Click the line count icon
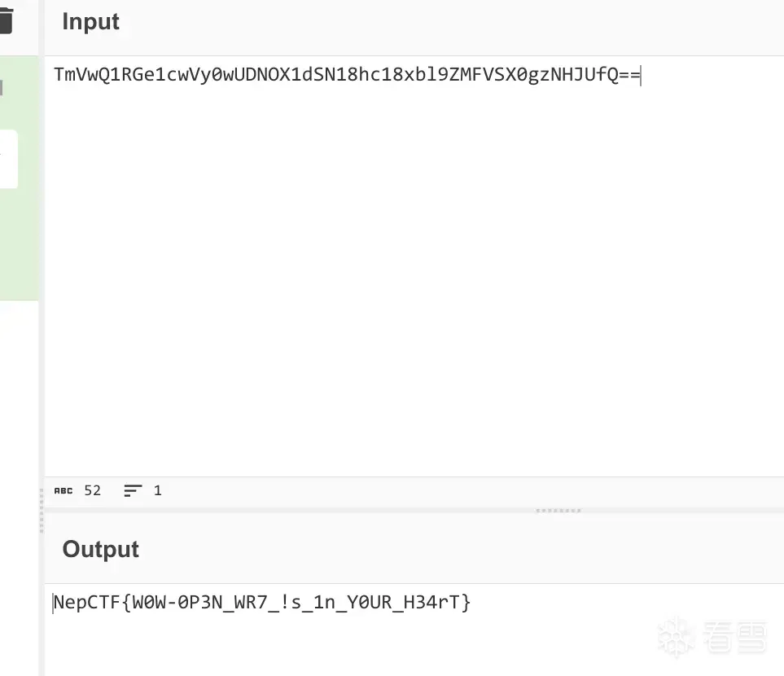 [x=133, y=490]
